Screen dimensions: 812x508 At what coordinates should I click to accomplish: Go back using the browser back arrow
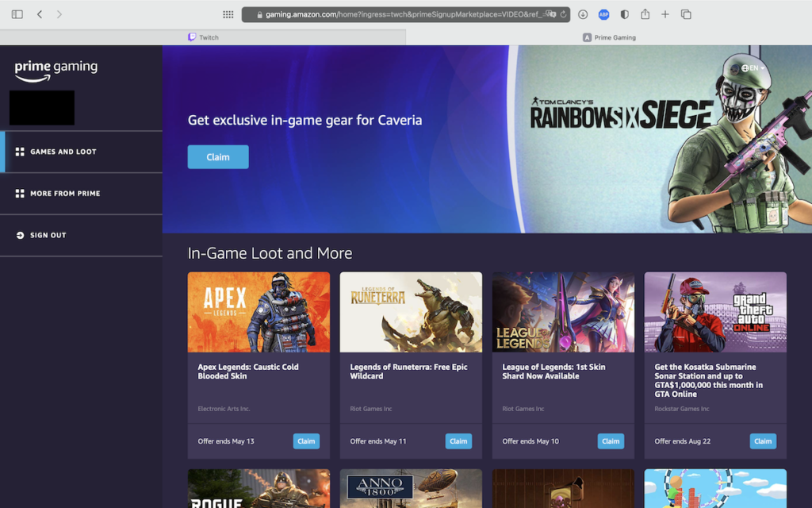40,14
